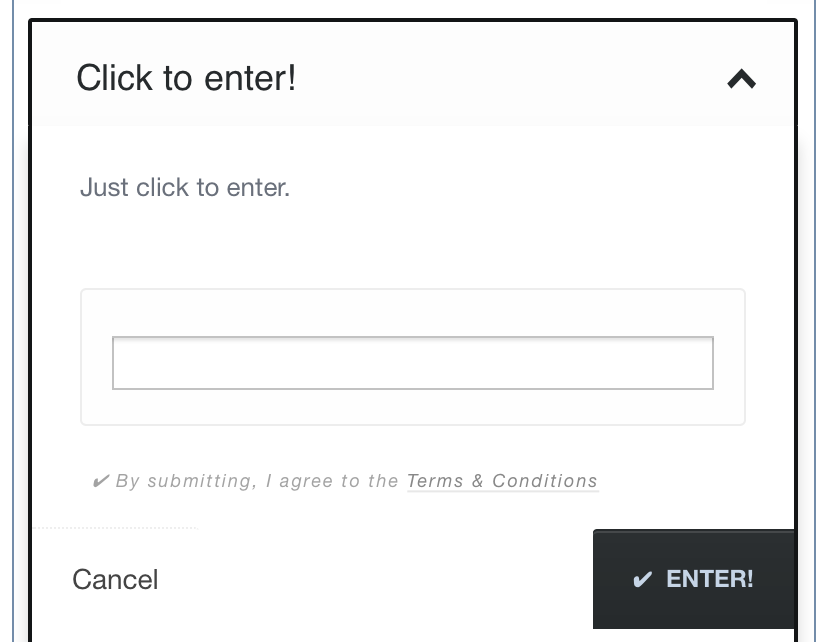Click the word "Conditions" in agreement line
This screenshot has width=826, height=642.
(x=545, y=481)
